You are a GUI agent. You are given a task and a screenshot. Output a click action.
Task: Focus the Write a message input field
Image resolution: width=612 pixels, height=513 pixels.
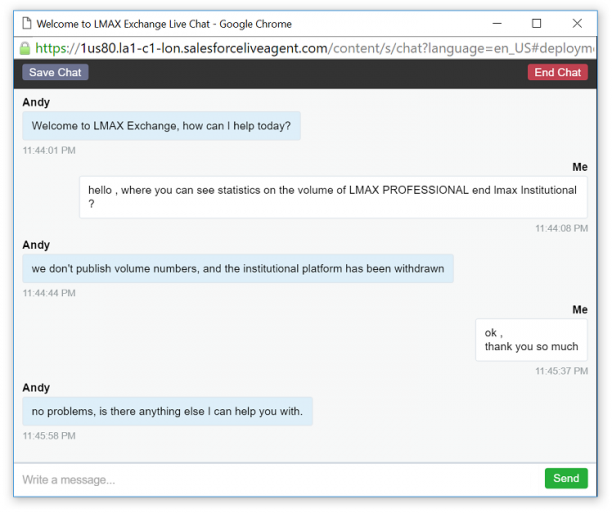point(279,479)
